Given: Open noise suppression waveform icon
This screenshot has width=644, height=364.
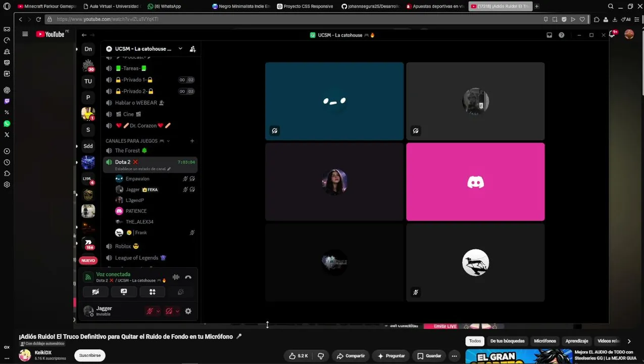Looking at the screenshot, I should pyautogui.click(x=176, y=277).
